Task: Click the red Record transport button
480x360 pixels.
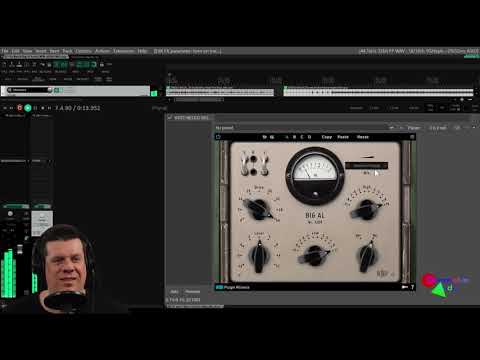Action: (20, 108)
